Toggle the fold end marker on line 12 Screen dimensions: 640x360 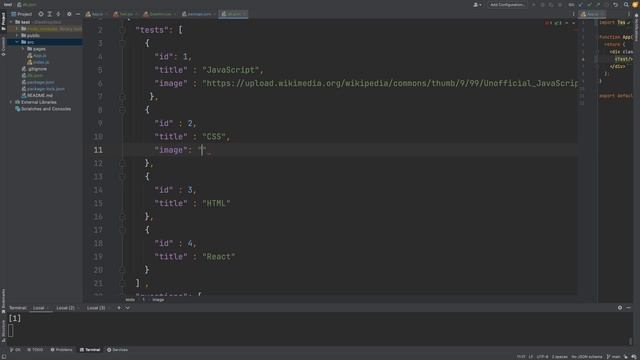coord(122,163)
